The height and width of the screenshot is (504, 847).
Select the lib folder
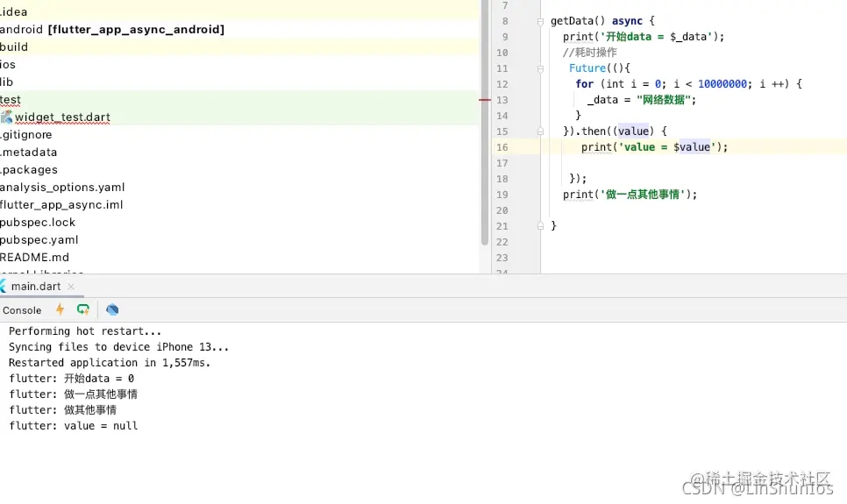point(6,82)
